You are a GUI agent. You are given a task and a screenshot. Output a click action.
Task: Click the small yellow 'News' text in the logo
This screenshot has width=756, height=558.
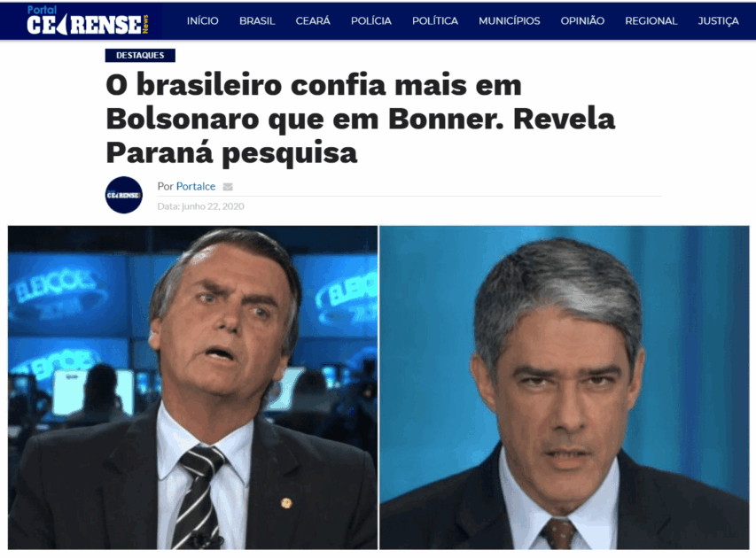[x=145, y=24]
